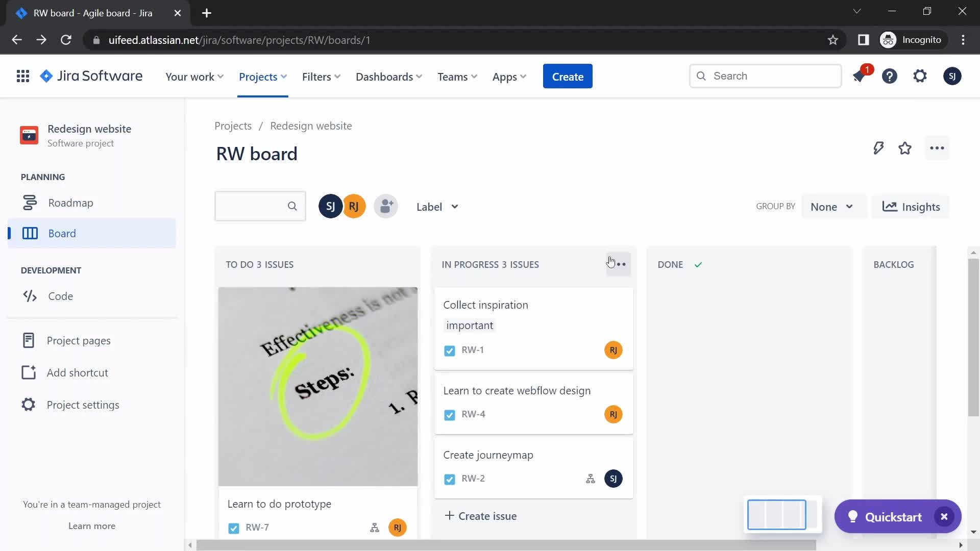Viewport: 980px width, 551px height.
Task: Click the Board icon in sidebar
Action: coord(29,233)
